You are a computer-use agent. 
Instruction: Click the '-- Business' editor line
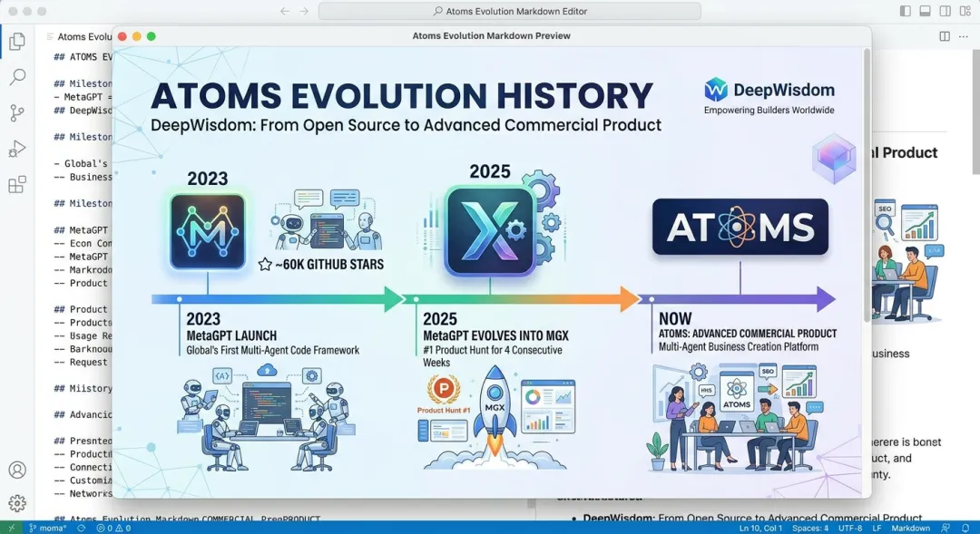[x=83, y=177]
